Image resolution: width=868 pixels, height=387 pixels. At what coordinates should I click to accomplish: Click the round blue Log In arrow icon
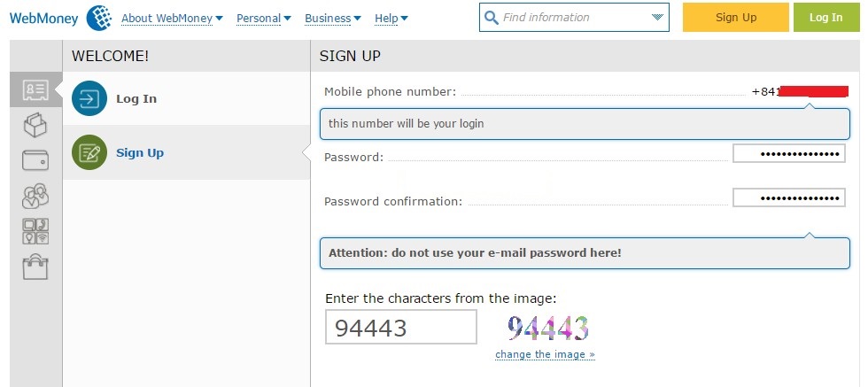pos(89,98)
